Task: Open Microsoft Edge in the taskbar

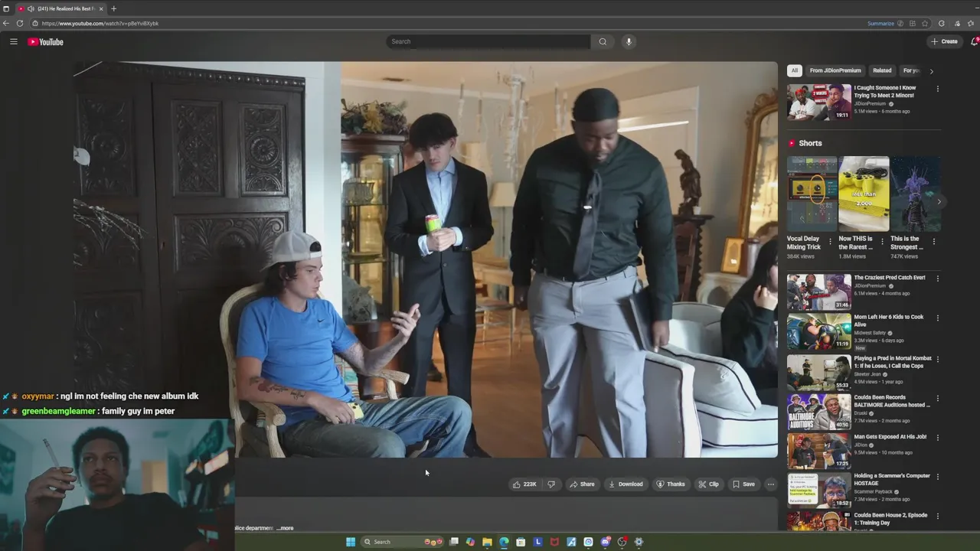Action: point(504,542)
